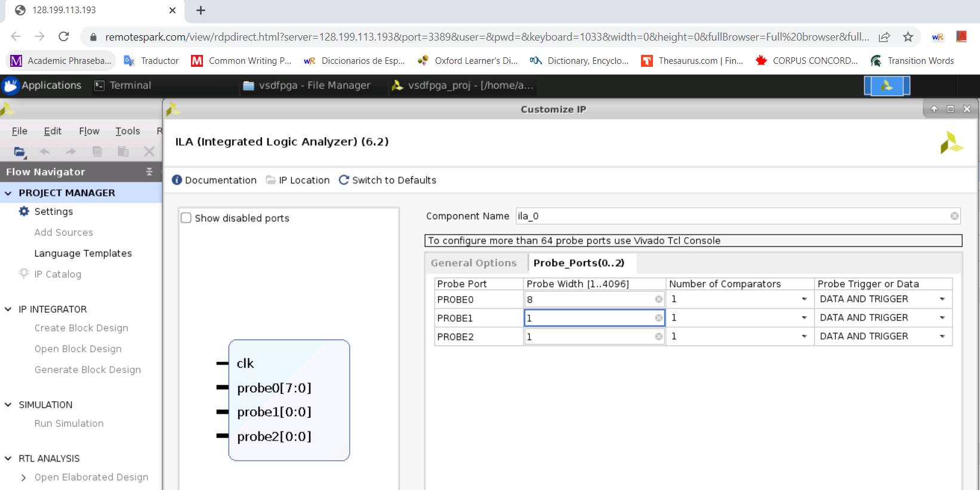Viewport: 980px width, 490px height.
Task: Click the undo arrow in Vivado toolbar
Action: (45, 152)
